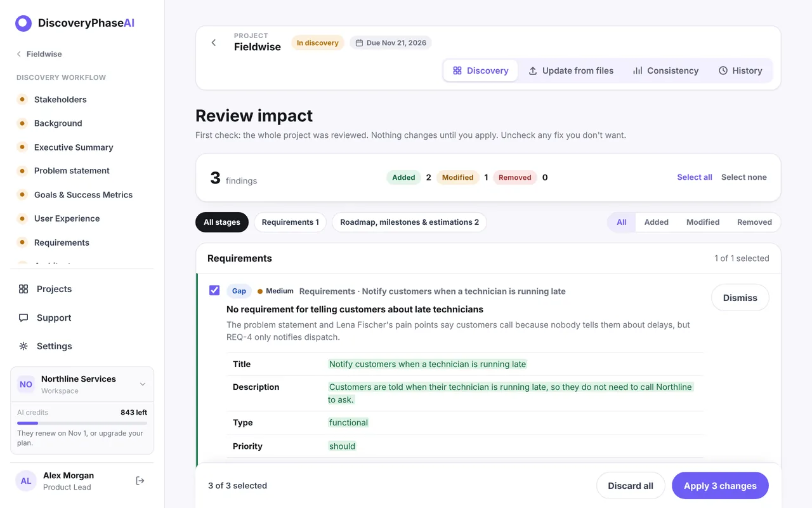Click the Gap tag on the finding
Viewport: 812px width, 508px height.
(x=239, y=291)
